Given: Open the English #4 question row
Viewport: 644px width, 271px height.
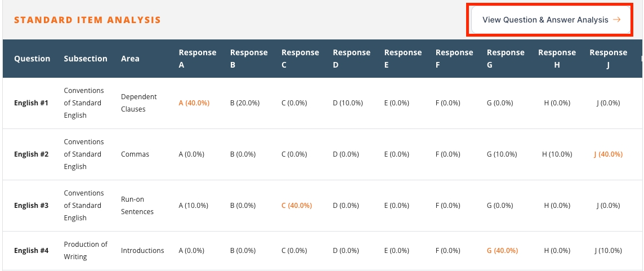Looking at the screenshot, I should pyautogui.click(x=31, y=251).
